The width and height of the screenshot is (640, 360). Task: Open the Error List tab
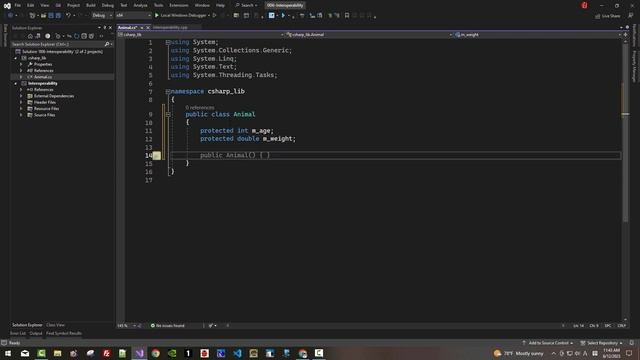pos(18,333)
